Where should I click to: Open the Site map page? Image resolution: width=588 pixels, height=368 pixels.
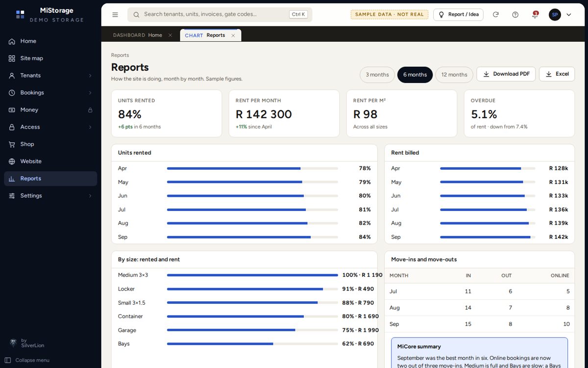click(50, 58)
